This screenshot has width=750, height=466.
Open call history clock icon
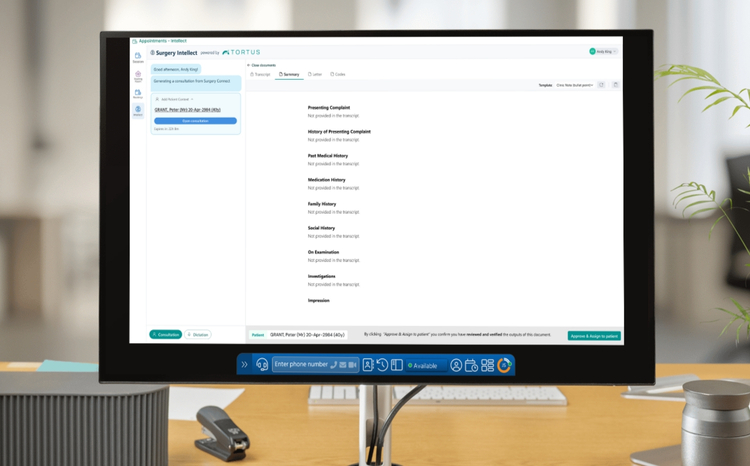(x=382, y=365)
